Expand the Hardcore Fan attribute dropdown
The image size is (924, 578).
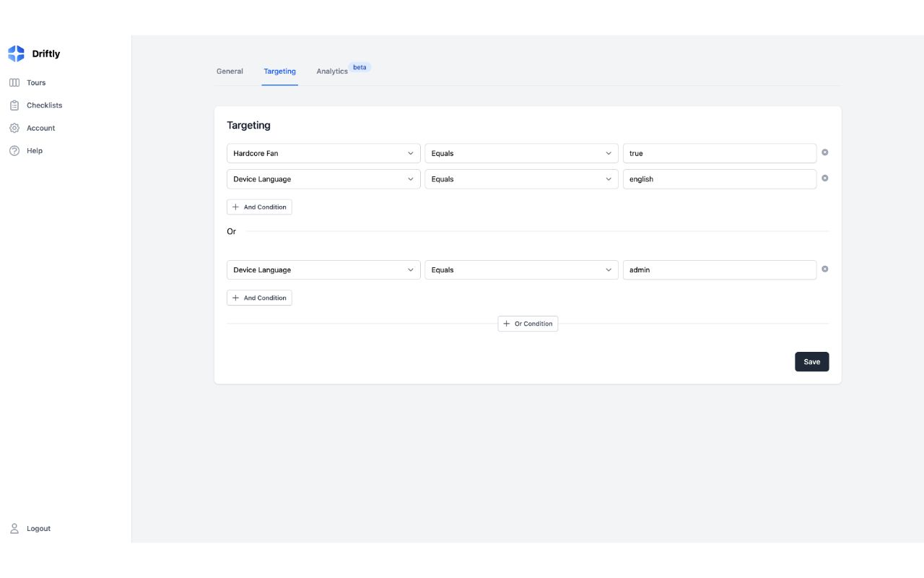(x=323, y=153)
